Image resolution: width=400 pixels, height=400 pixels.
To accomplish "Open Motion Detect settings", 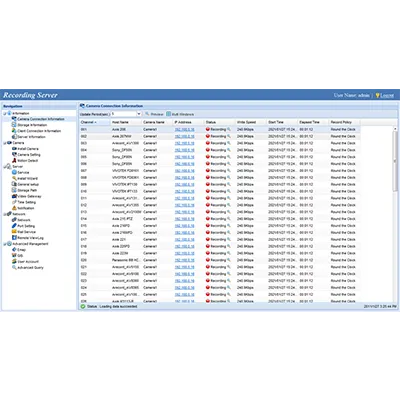I will point(28,161).
